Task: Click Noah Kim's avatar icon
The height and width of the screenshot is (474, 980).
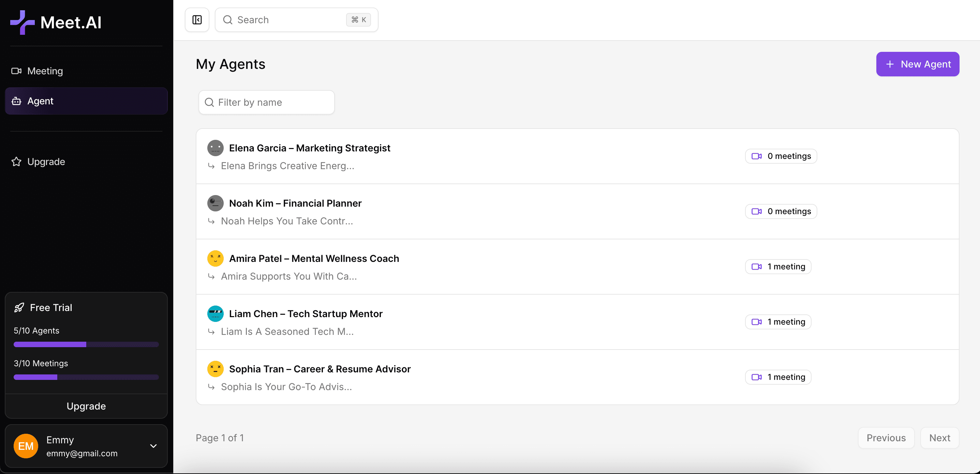Action: pyautogui.click(x=215, y=203)
